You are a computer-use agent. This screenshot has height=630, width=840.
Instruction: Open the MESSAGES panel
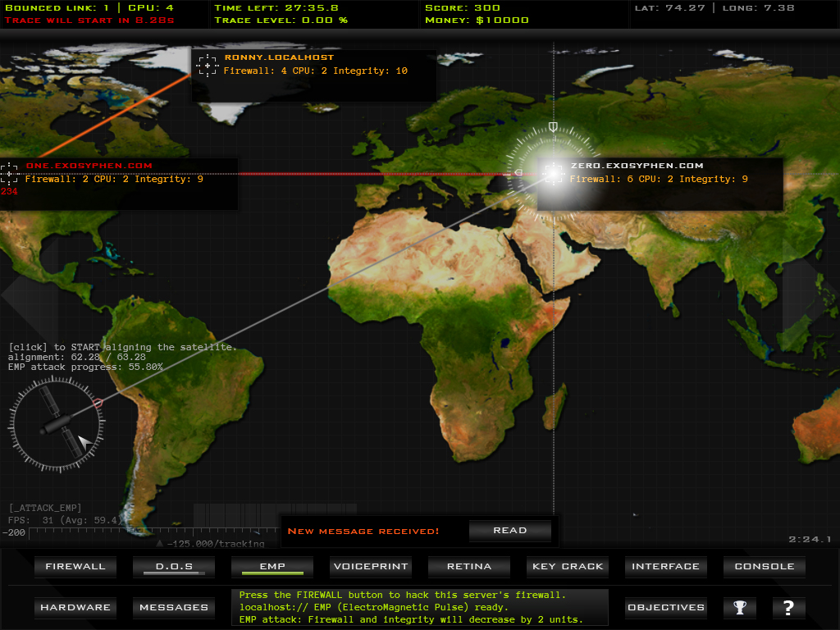[x=174, y=608]
